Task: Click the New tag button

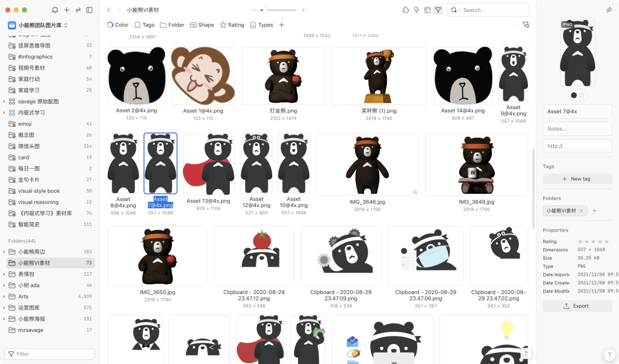Action: (578, 179)
